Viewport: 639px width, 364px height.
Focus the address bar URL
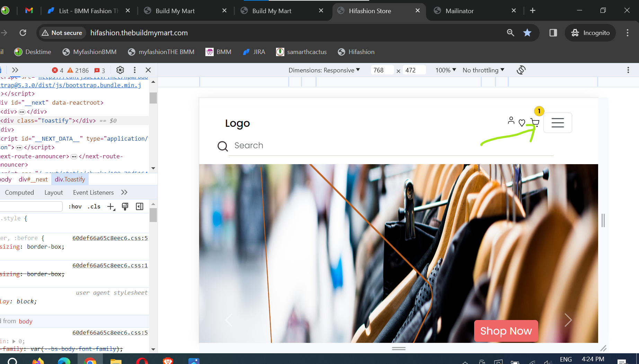[x=139, y=33]
